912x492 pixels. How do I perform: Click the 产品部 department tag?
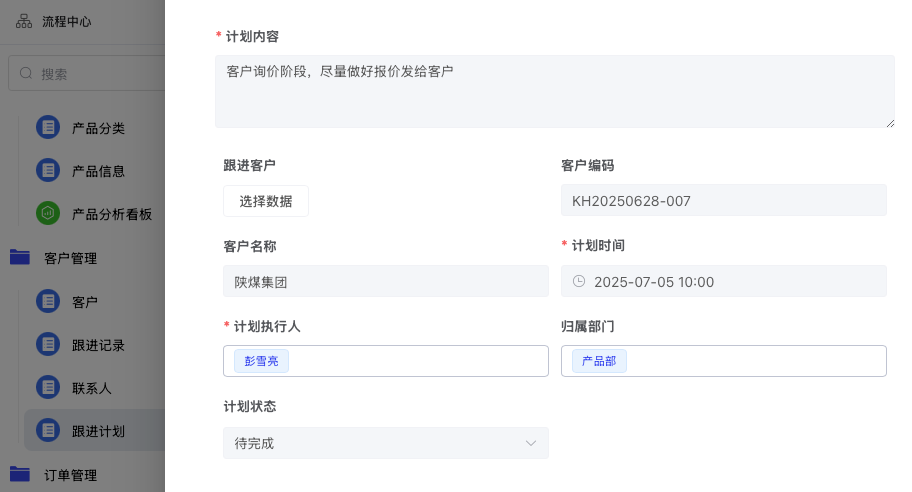tap(599, 361)
